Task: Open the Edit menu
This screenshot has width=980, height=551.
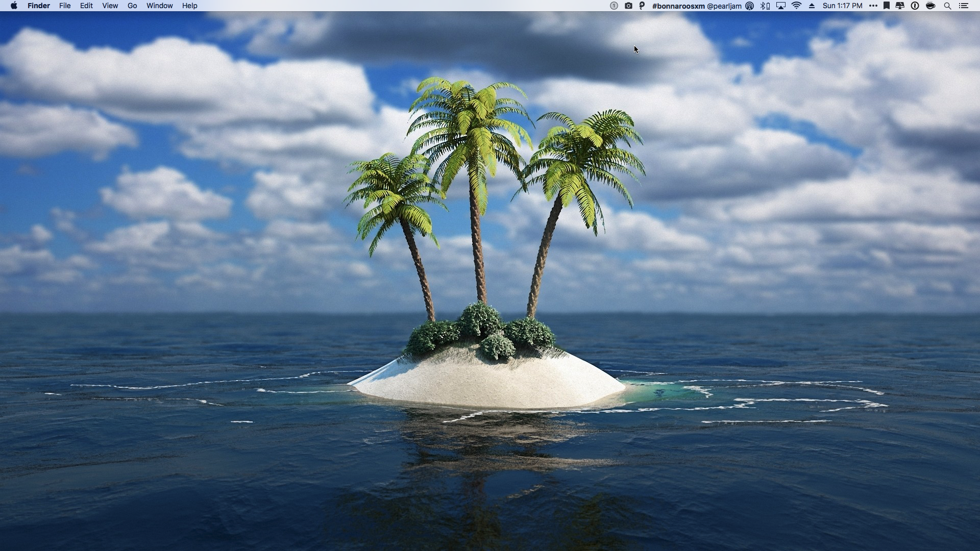Action: coord(86,6)
